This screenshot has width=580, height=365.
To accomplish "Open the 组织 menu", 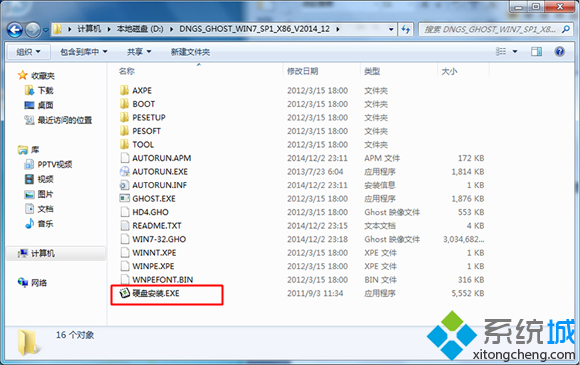I will point(28,52).
